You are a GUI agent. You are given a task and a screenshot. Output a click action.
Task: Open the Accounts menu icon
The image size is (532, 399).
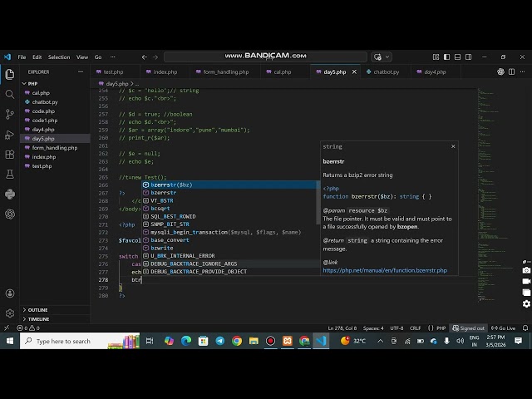tap(10, 293)
